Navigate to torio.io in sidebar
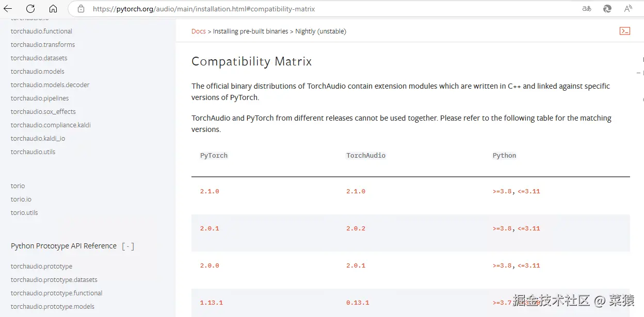Image resolution: width=644 pixels, height=317 pixels. pyautogui.click(x=21, y=199)
